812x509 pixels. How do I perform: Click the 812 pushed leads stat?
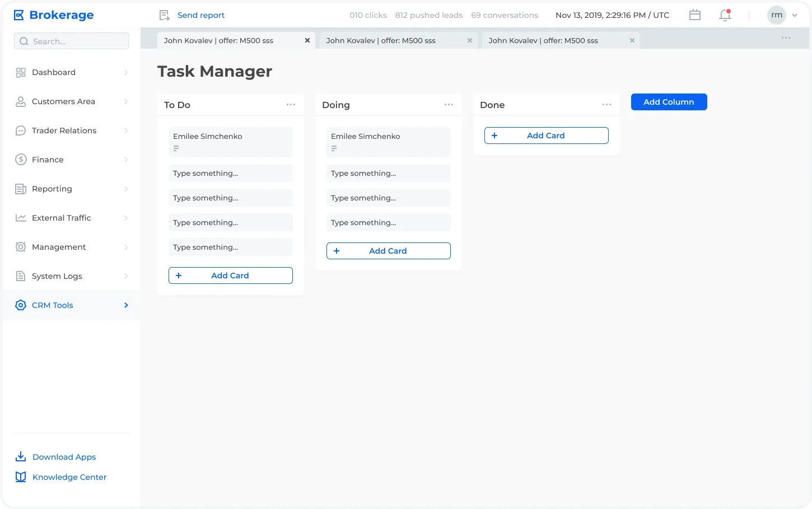[429, 15]
